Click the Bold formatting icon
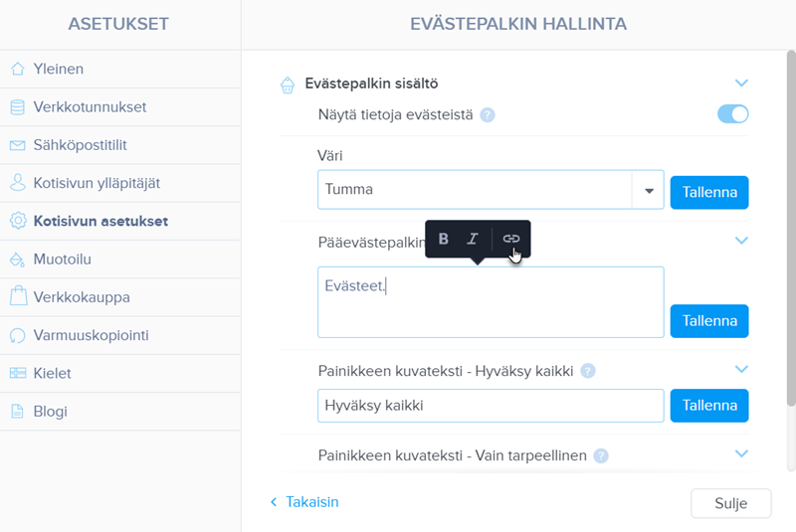 tap(444, 239)
